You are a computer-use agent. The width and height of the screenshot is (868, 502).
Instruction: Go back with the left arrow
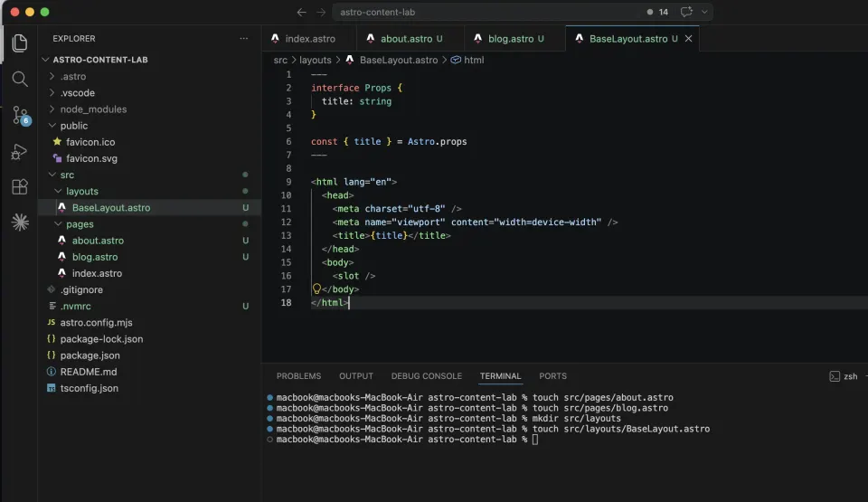[x=301, y=12]
